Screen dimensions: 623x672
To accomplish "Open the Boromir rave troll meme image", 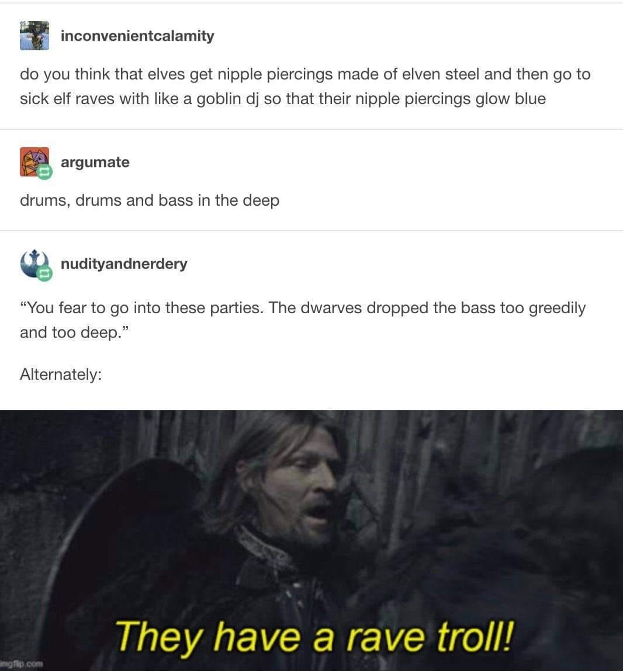I will click(311, 541).
